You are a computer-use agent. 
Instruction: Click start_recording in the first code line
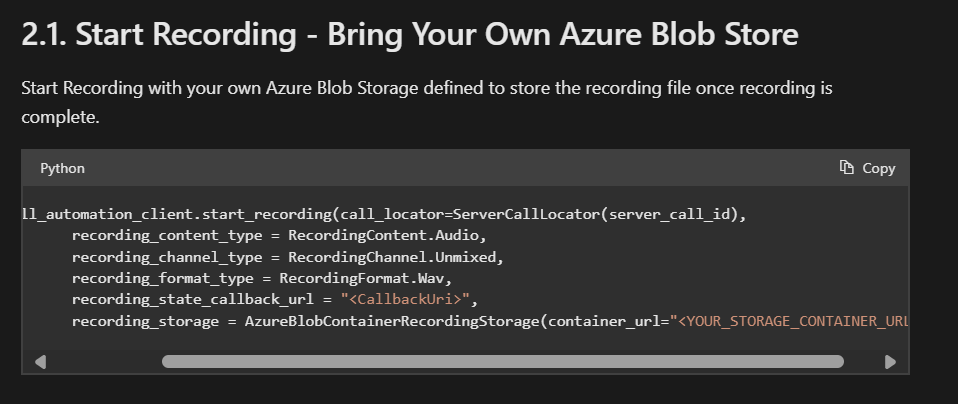coord(267,215)
